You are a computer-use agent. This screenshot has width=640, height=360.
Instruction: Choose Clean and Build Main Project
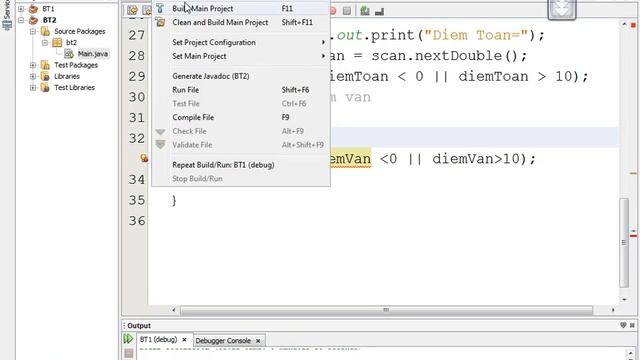click(x=241, y=22)
